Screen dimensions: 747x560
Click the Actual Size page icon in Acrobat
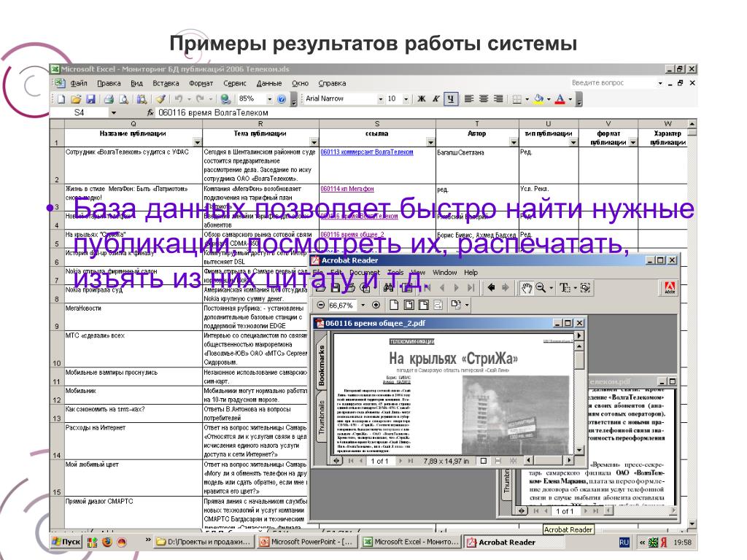coord(394,306)
